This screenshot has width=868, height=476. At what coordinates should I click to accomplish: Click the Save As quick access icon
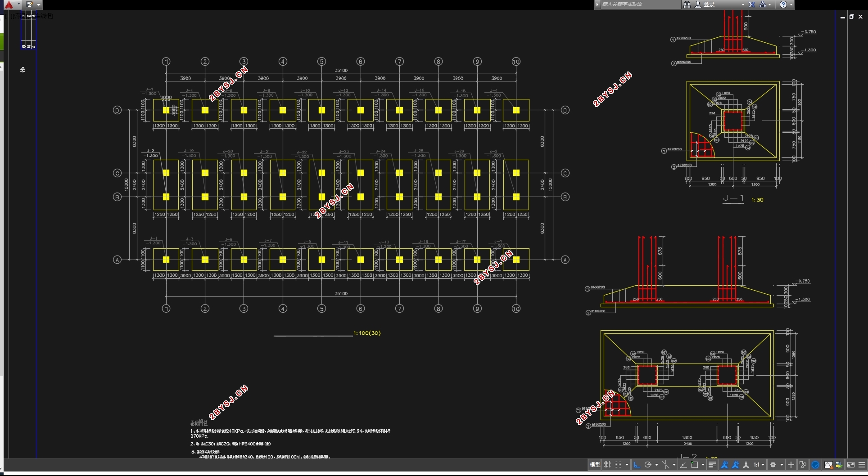click(x=29, y=4)
